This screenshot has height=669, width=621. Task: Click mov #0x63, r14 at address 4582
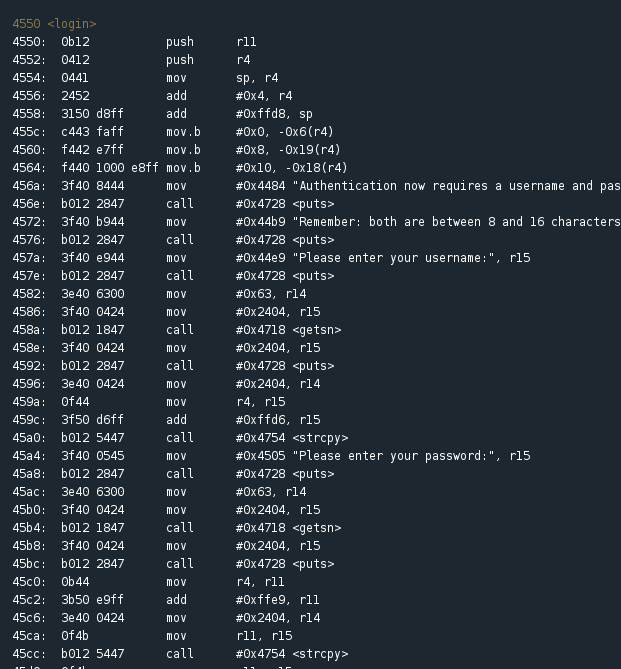pos(159,294)
